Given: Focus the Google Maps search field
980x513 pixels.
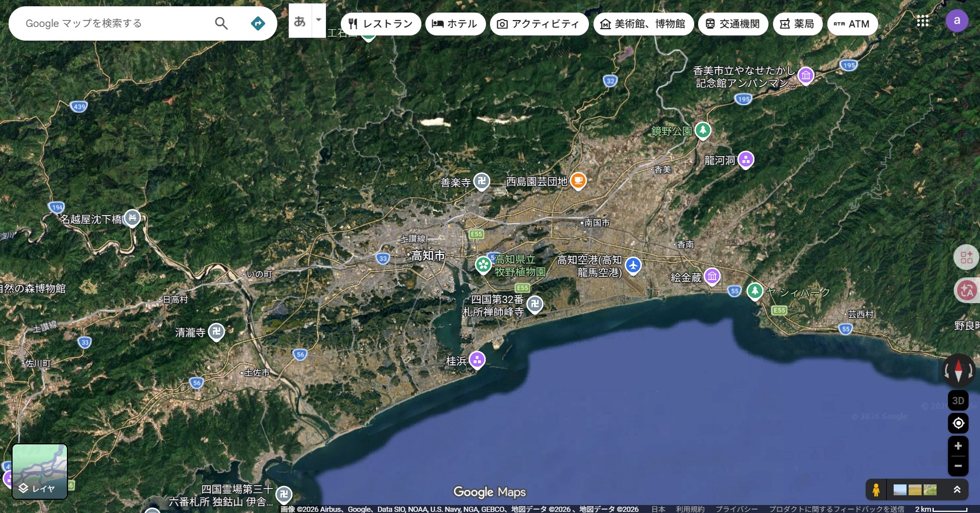Looking at the screenshot, I should [114, 23].
